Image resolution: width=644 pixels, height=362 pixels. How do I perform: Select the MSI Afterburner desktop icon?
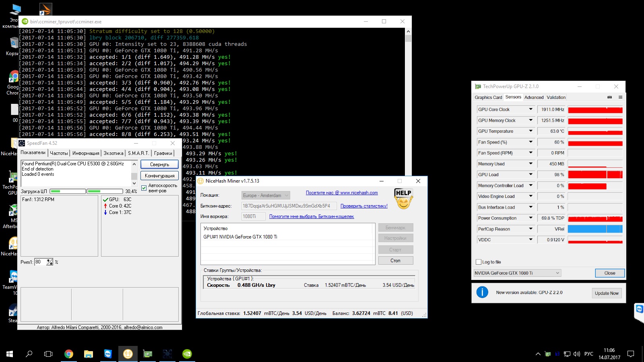12,216
